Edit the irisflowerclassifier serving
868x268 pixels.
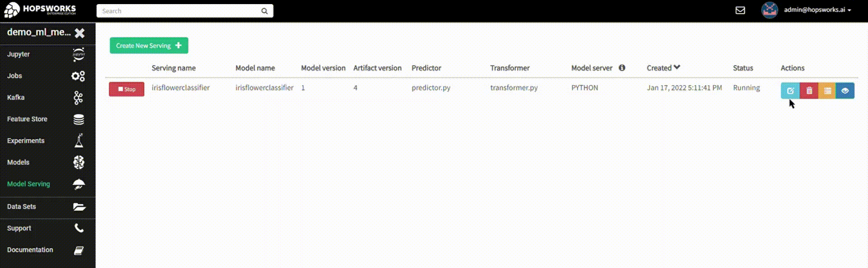[x=790, y=91]
